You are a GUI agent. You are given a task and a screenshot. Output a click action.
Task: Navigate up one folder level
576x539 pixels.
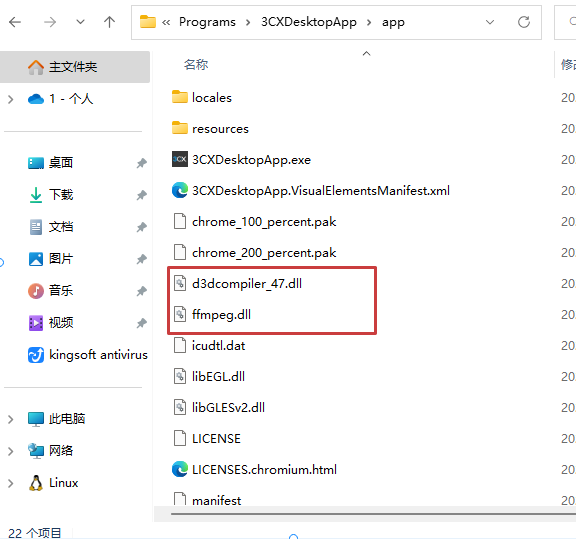(x=109, y=22)
